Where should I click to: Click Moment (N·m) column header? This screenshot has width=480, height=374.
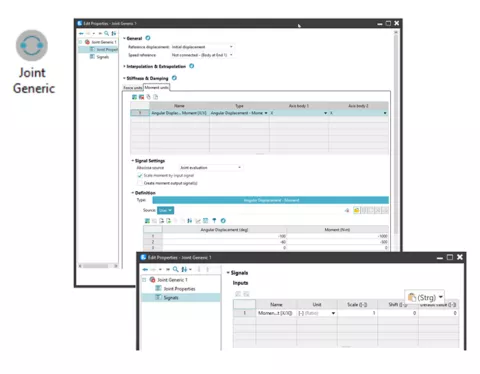337,230
